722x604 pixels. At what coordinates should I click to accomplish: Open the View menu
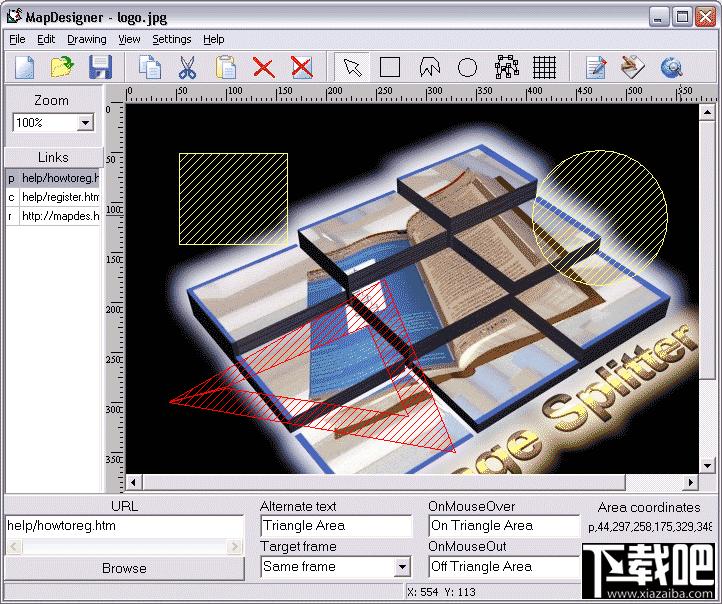129,40
